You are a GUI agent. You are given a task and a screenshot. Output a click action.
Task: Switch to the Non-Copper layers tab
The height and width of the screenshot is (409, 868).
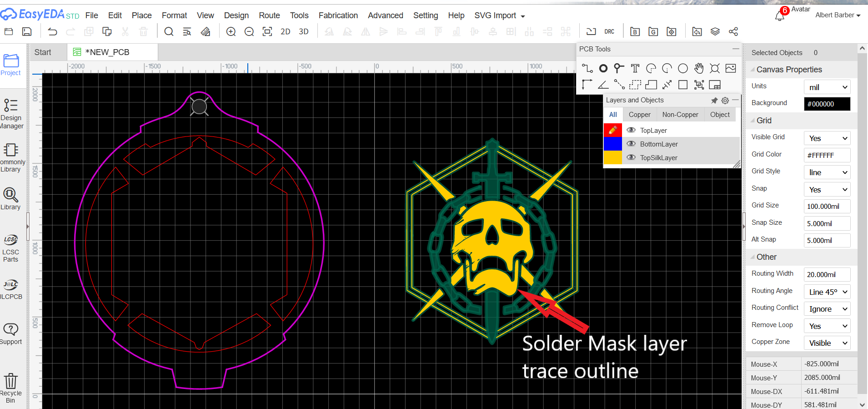tap(680, 115)
